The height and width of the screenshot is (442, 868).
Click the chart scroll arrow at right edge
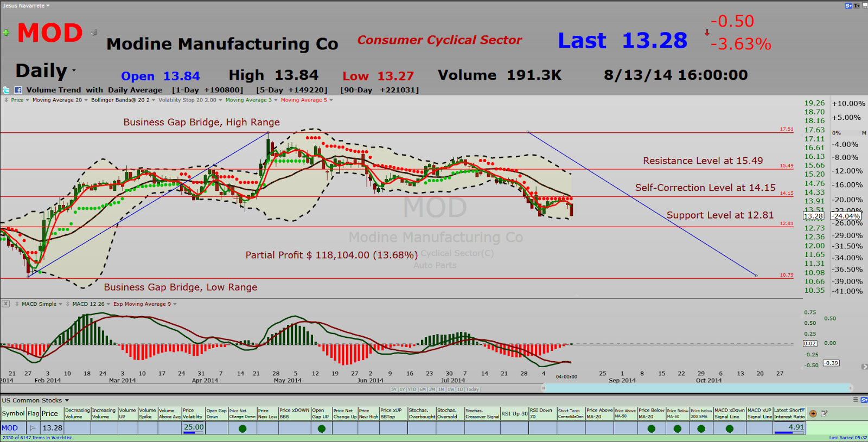864,367
